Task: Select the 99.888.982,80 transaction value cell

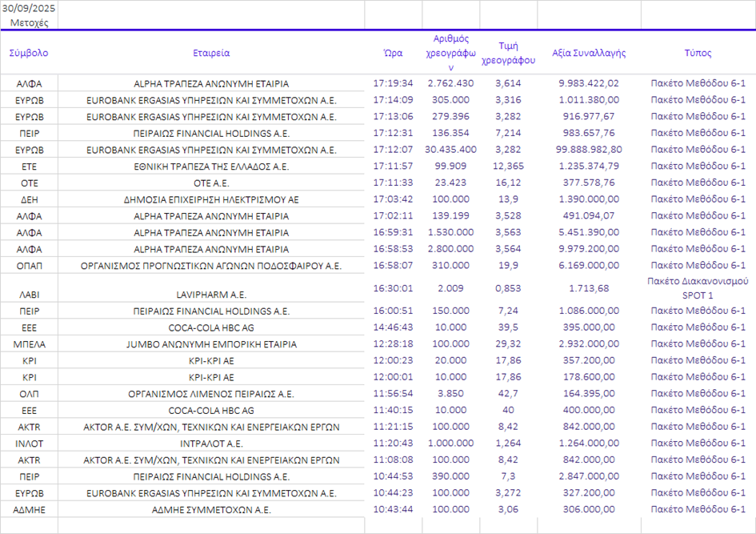Action: [x=589, y=150]
